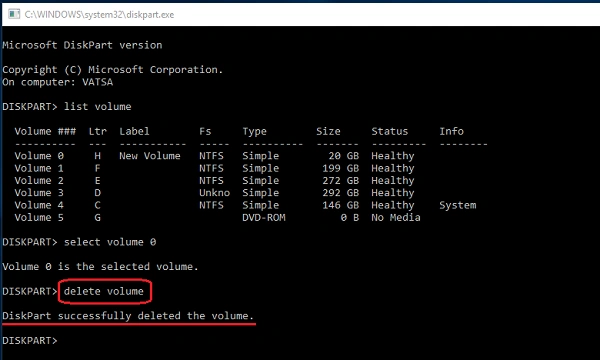Image resolution: width=600 pixels, height=360 pixels.
Task: Click the 'Fs' column header
Action: (205, 131)
